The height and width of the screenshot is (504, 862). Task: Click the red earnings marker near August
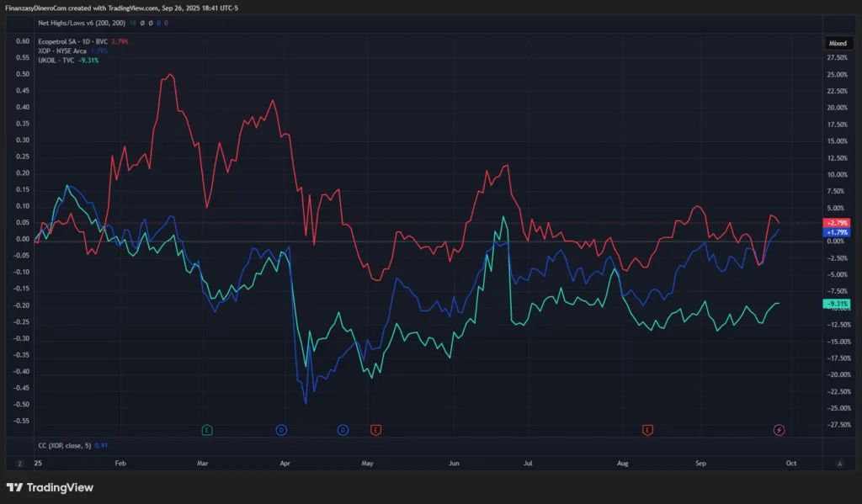(x=647, y=430)
